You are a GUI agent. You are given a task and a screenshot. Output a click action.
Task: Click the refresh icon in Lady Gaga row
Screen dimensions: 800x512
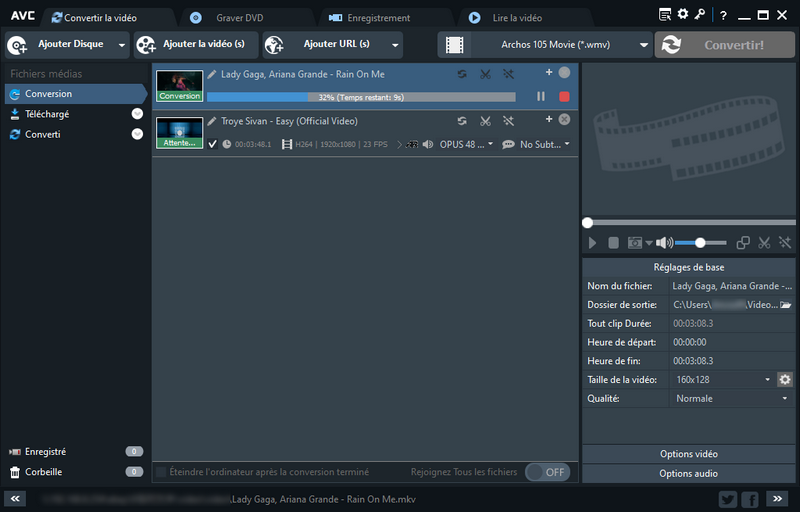coord(462,74)
